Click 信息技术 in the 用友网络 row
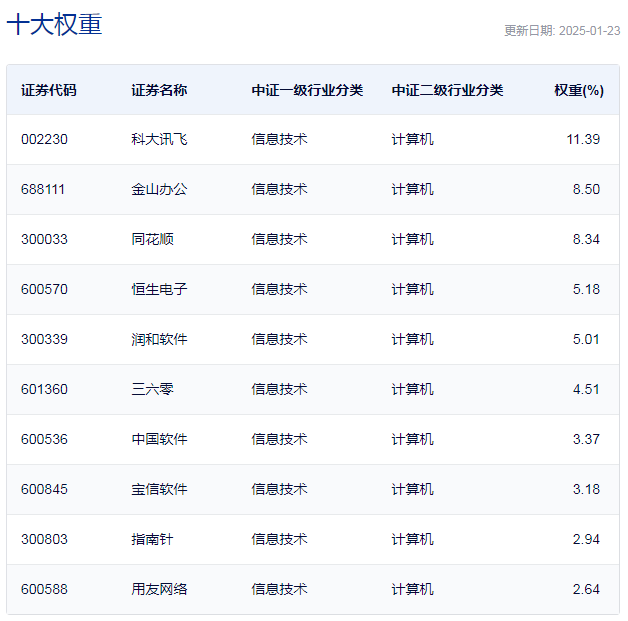Viewport: 628px width, 621px height. (279, 590)
